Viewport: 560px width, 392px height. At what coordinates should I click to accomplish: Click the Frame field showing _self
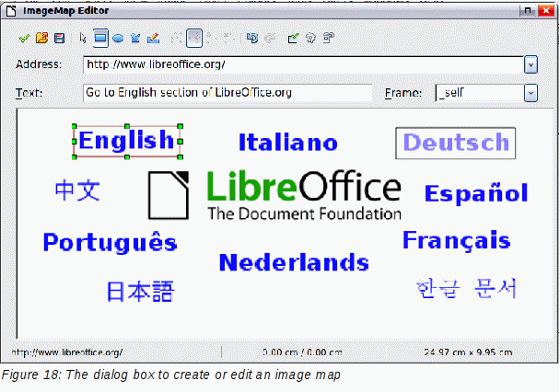480,93
